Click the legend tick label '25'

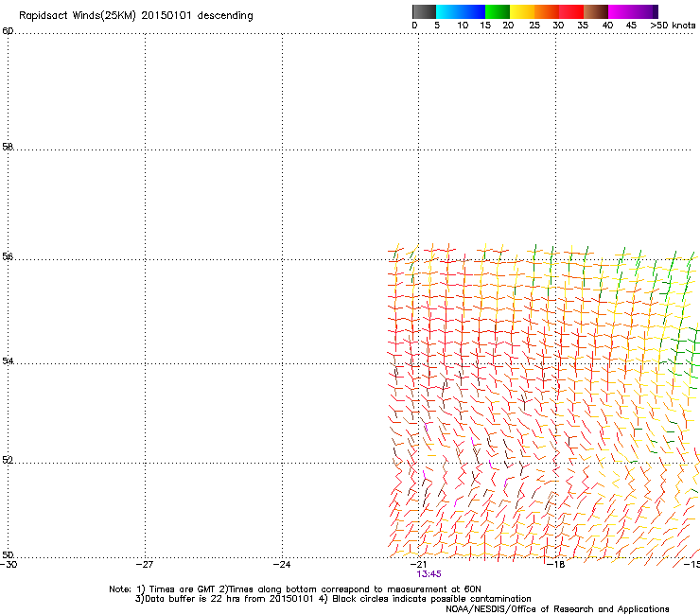pyautogui.click(x=534, y=26)
